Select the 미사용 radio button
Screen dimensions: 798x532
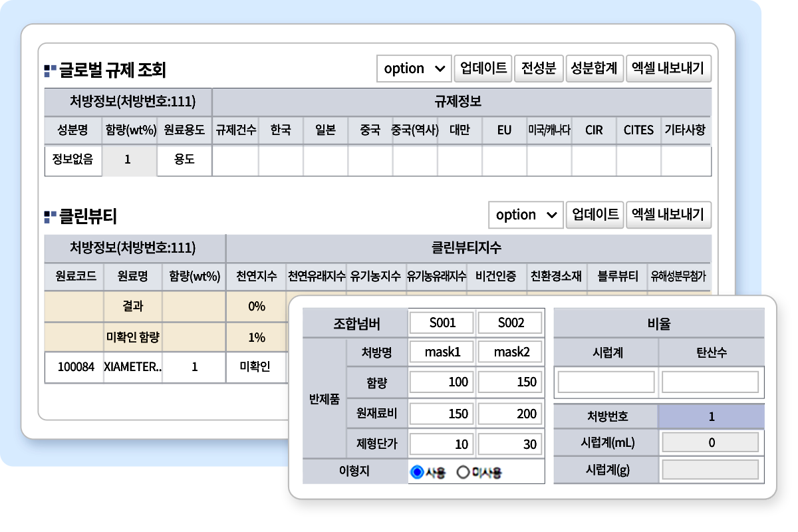(x=464, y=472)
